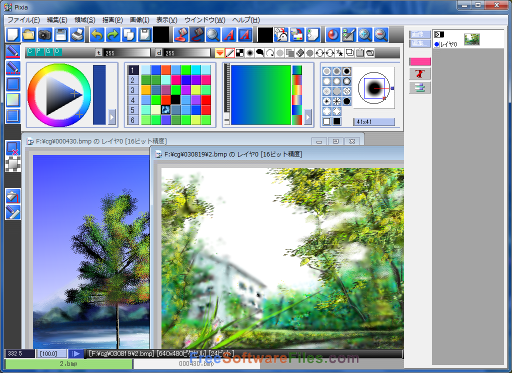Switch to the 000430.bmp document tab

197,364
